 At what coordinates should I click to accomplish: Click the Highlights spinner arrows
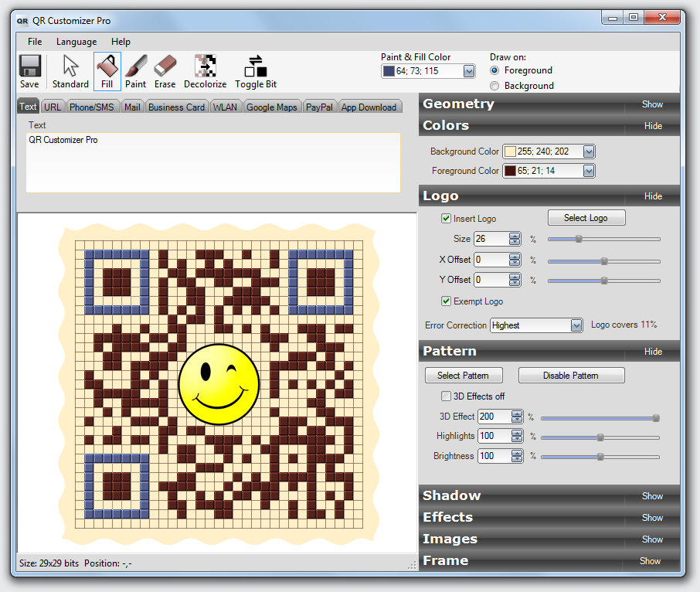point(517,436)
